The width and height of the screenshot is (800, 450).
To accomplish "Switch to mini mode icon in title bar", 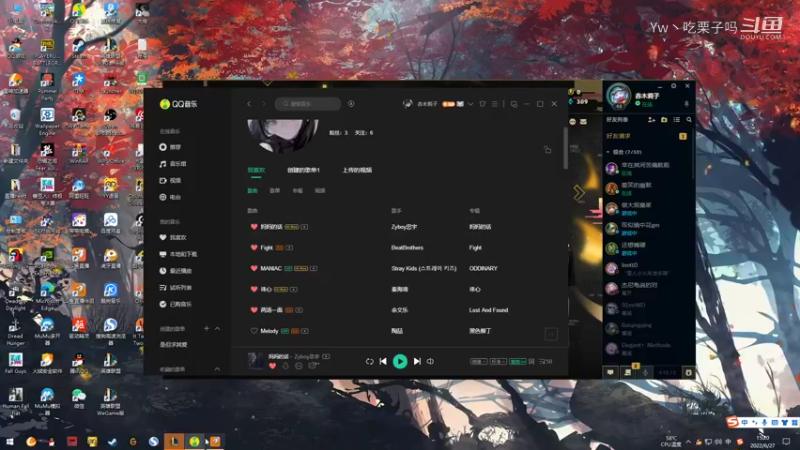I will [514, 104].
